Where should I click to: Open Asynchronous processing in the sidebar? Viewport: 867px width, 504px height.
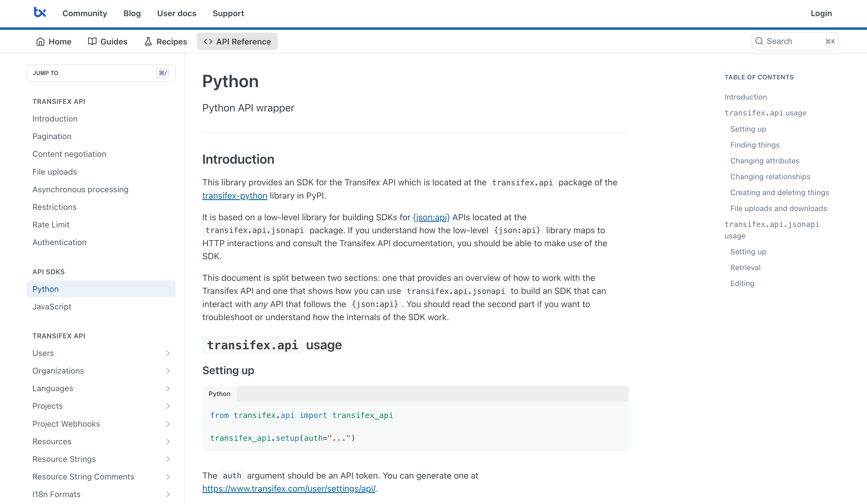pyautogui.click(x=81, y=189)
